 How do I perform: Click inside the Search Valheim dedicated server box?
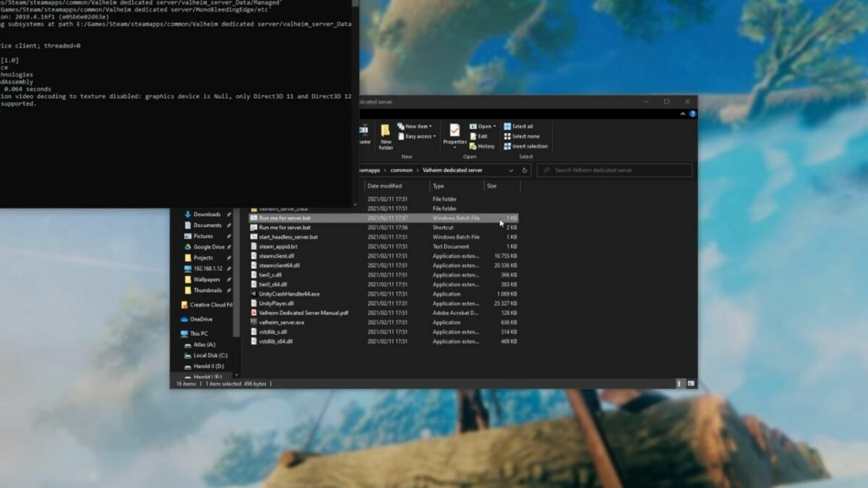[615, 170]
